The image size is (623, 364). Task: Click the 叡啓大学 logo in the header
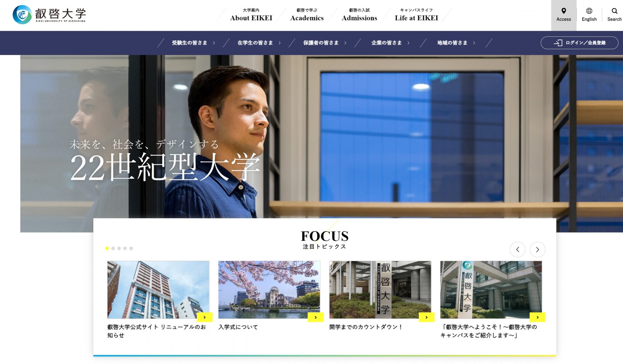(49, 15)
